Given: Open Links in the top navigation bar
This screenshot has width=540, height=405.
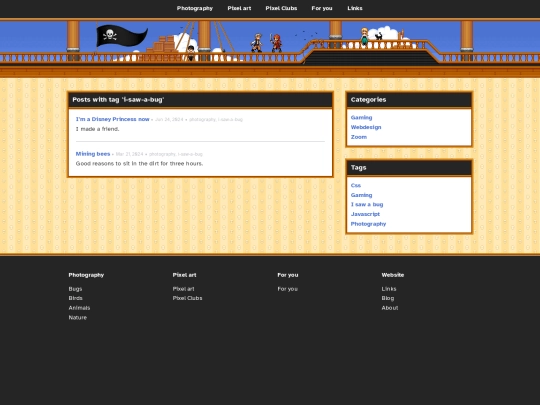Looking at the screenshot, I should tap(355, 8).
